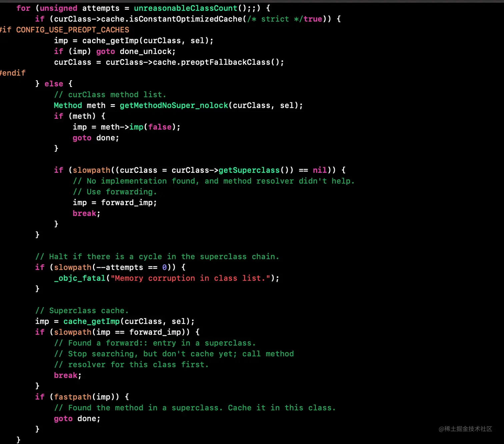Click the 'if (fastpath(imp)) {' line
This screenshot has height=444, width=504.
click(x=82, y=397)
